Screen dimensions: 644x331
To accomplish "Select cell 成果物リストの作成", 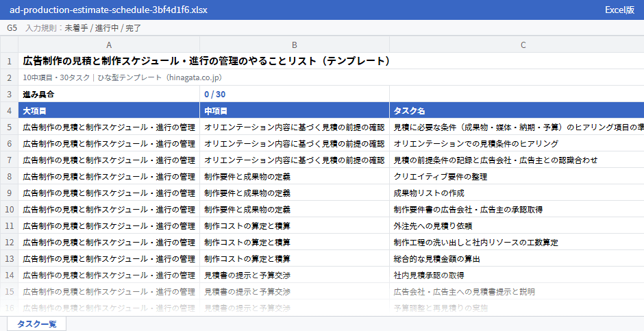I will [517, 193].
